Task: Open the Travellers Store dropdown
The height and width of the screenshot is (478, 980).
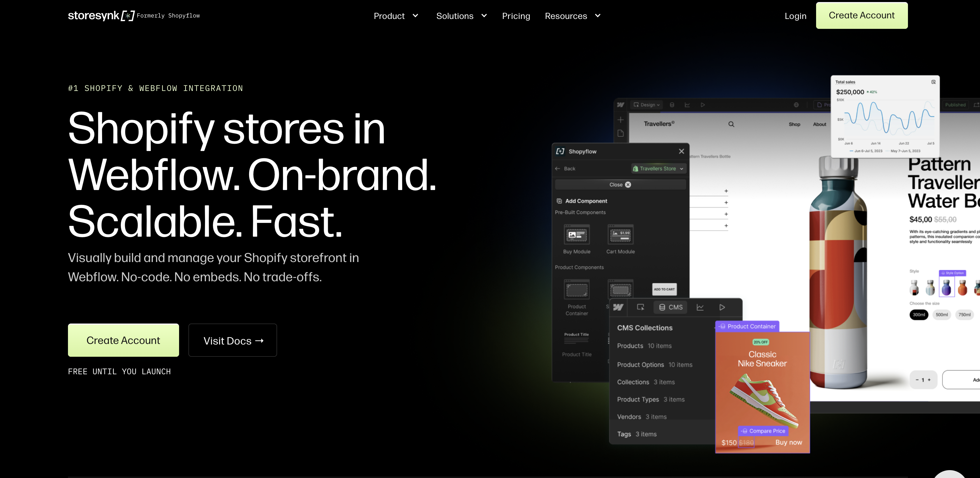Action: pyautogui.click(x=659, y=168)
